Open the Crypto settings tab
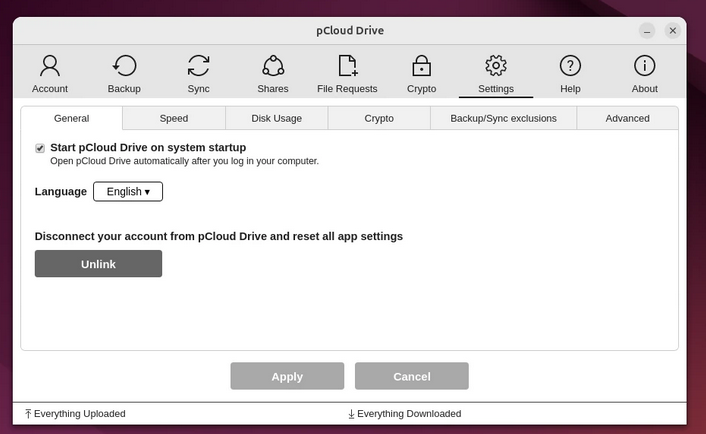 [379, 118]
